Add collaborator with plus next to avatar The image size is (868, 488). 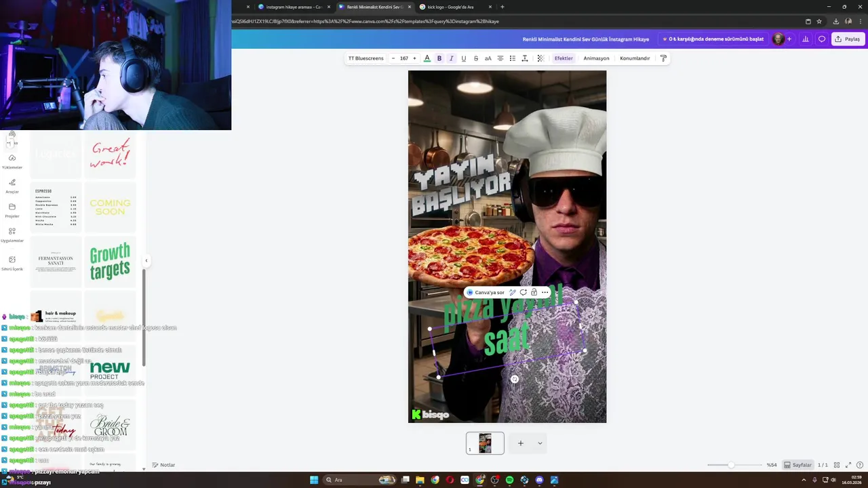789,39
